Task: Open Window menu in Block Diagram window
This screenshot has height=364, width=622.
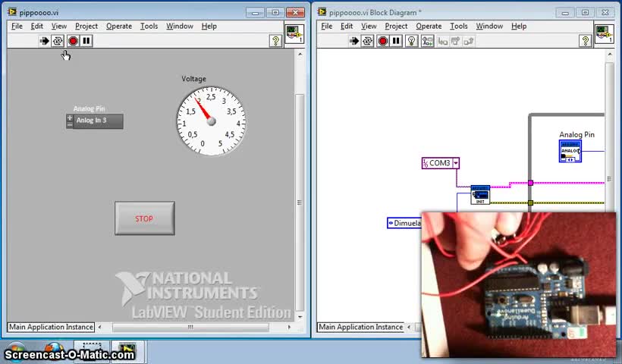Action: click(x=489, y=27)
